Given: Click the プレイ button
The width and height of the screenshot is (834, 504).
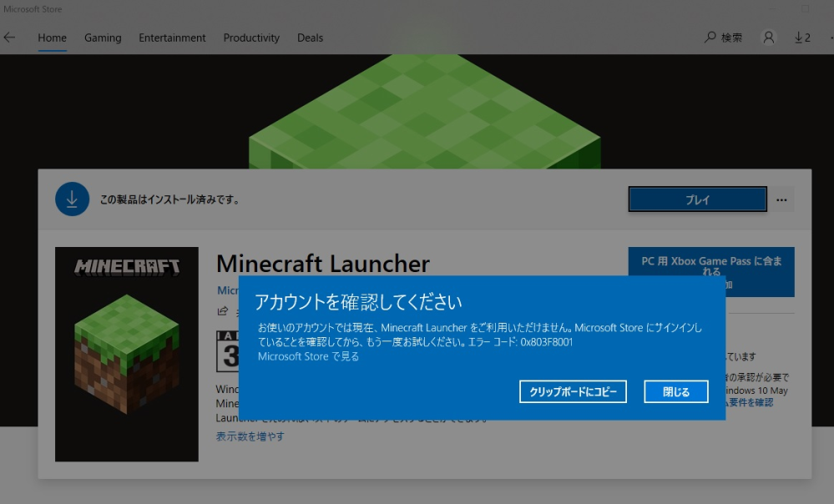Looking at the screenshot, I should tap(697, 199).
